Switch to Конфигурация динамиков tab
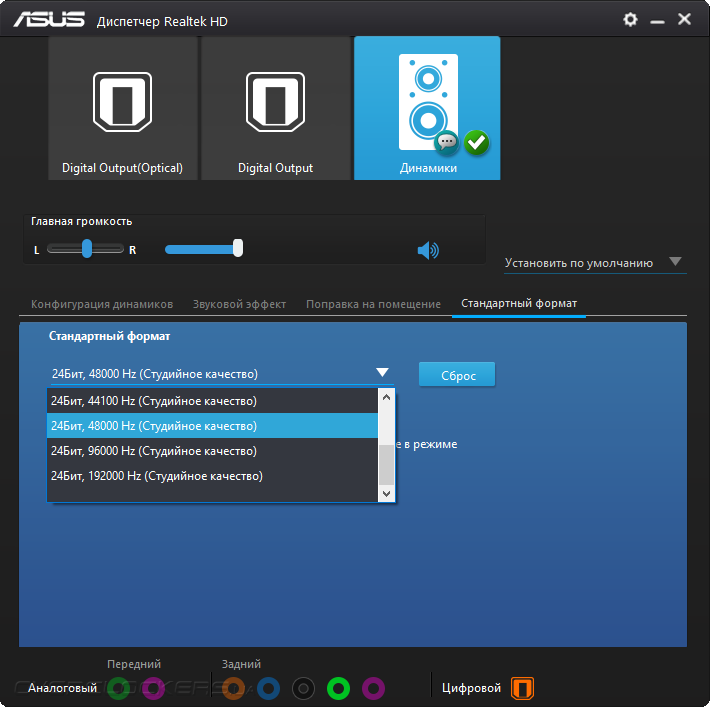The height and width of the screenshot is (707, 710). click(102, 304)
